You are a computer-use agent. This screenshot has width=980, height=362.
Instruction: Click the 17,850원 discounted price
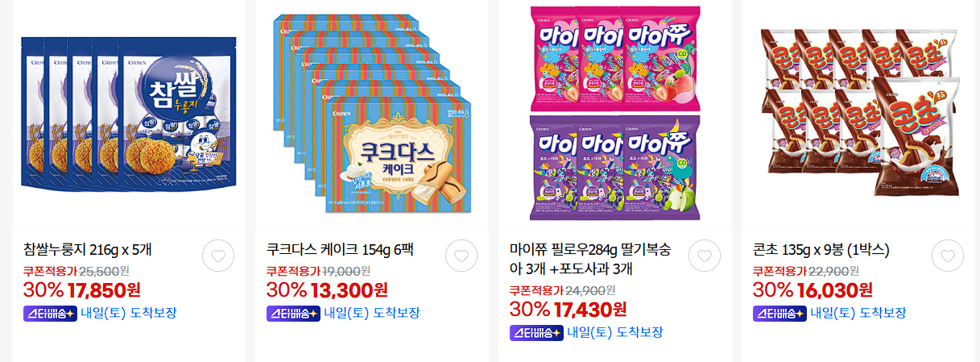click(105, 289)
